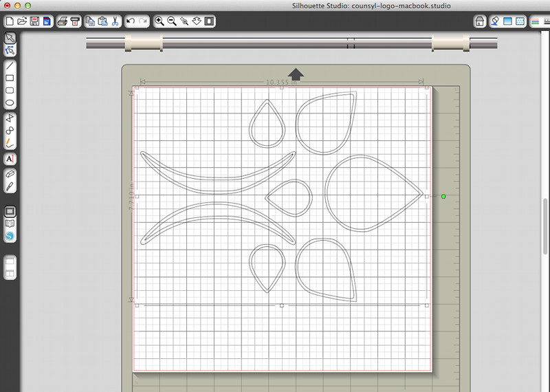Activate the selection zoom tool
Image resolution: width=550 pixels, height=392 pixels.
tap(184, 21)
